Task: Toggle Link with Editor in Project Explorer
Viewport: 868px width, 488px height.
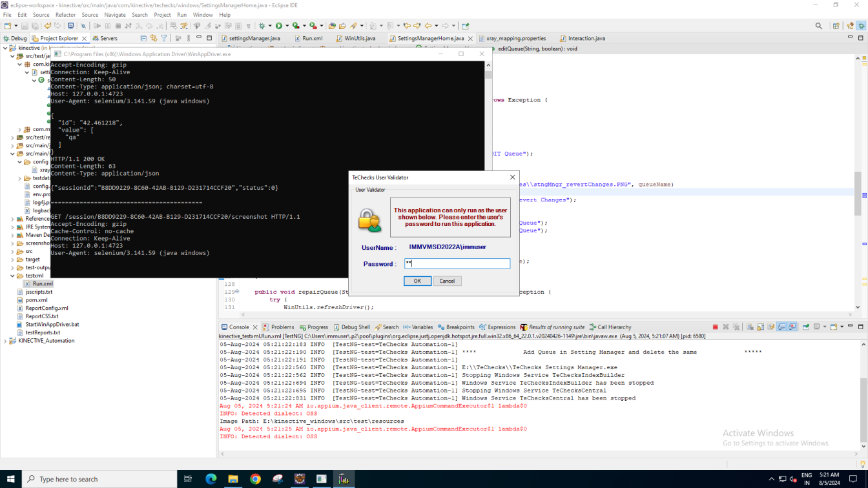Action: click(154, 39)
